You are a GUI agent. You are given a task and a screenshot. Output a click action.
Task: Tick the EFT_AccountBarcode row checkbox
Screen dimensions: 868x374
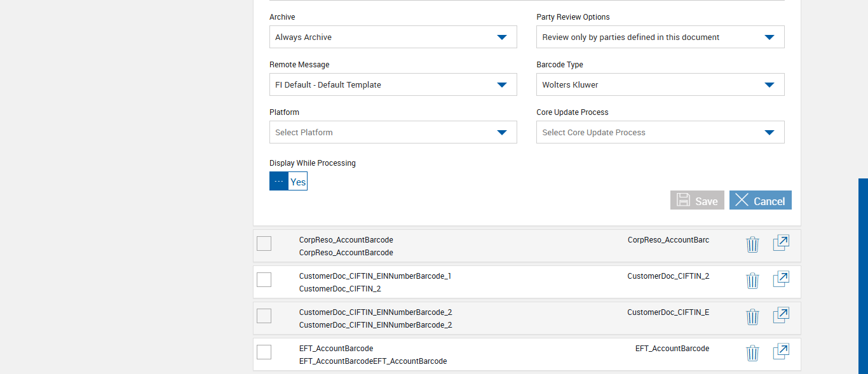264,352
